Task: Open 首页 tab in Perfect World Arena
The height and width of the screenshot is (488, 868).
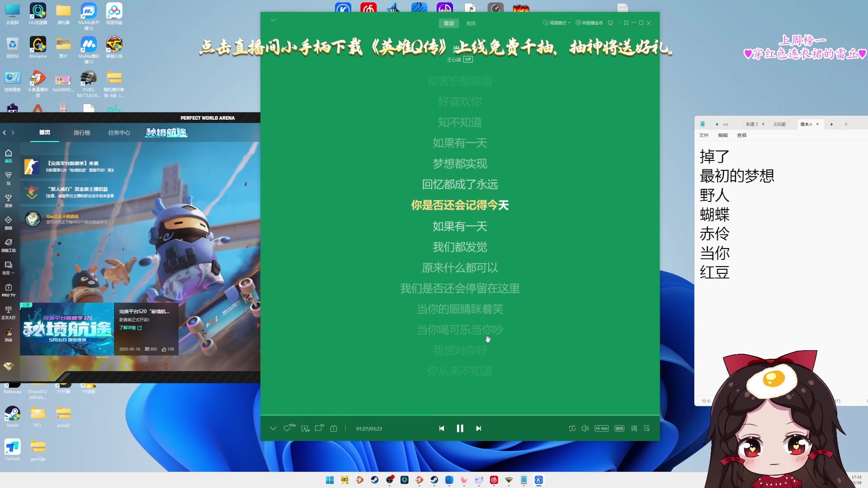Action: click(44, 132)
